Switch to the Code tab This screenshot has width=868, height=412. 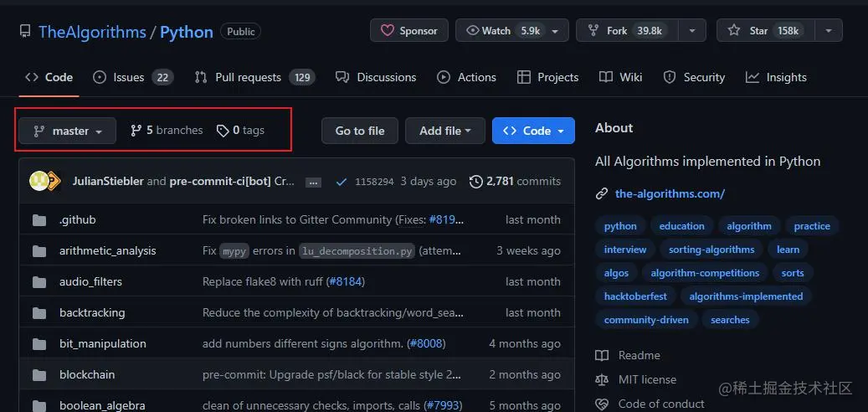(49, 78)
